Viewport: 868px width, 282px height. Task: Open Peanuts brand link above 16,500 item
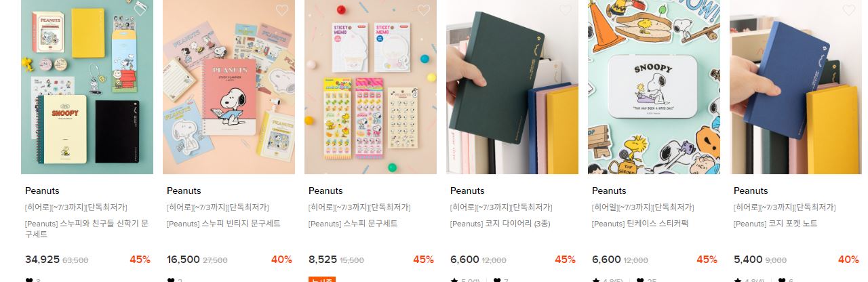coord(184,190)
